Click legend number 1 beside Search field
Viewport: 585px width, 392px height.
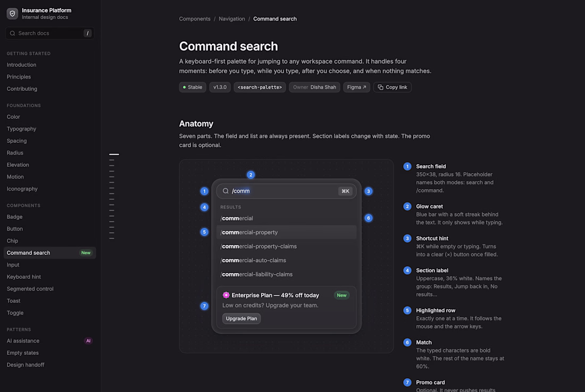[407, 167]
